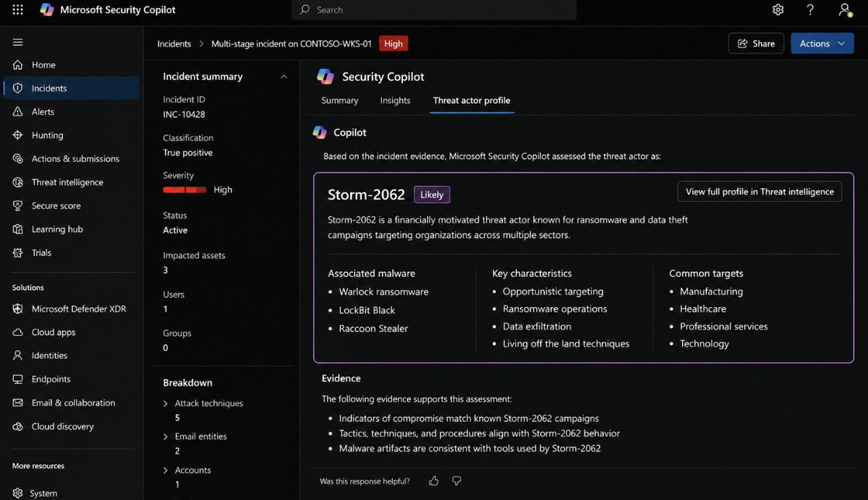The height and width of the screenshot is (500, 868).
Task: Click Warlock ransomware malware item
Action: (383, 292)
